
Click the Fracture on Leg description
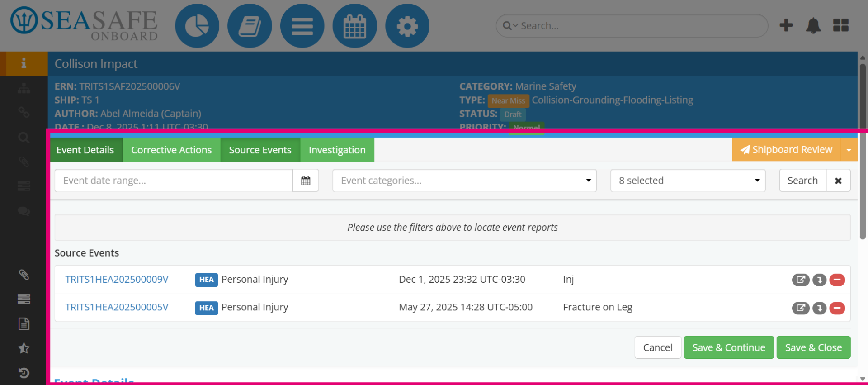(x=598, y=307)
